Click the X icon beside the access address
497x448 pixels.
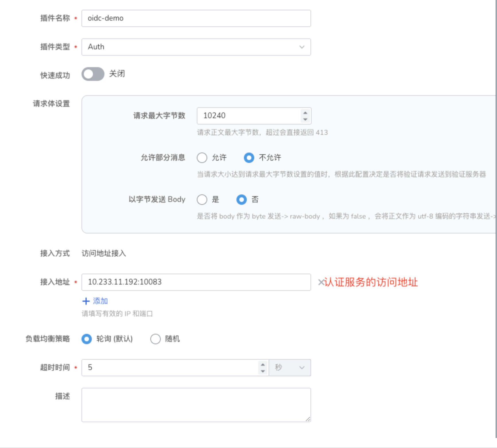(321, 282)
